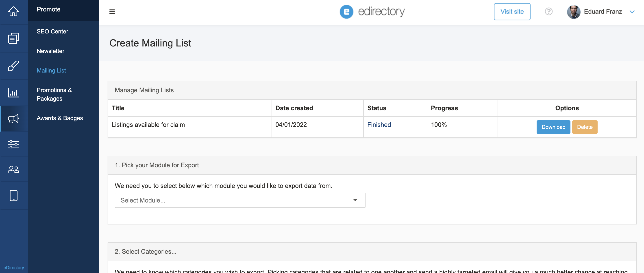Open the bar chart activity icon

pyautogui.click(x=13, y=93)
